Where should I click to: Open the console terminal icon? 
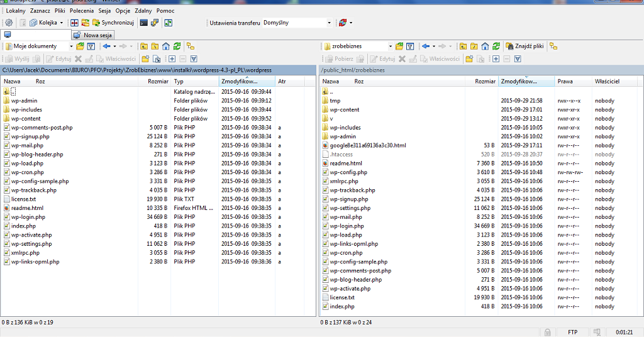tap(144, 23)
